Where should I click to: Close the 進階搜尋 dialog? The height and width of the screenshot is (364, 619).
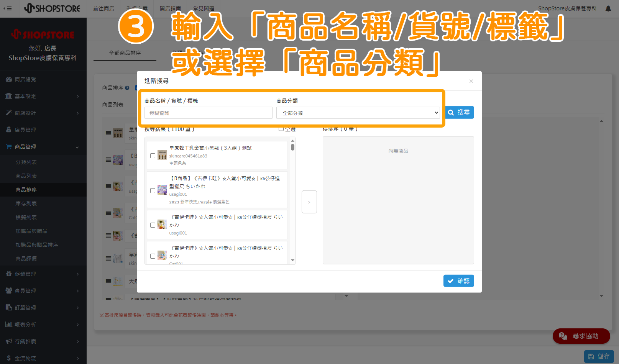pos(471,81)
